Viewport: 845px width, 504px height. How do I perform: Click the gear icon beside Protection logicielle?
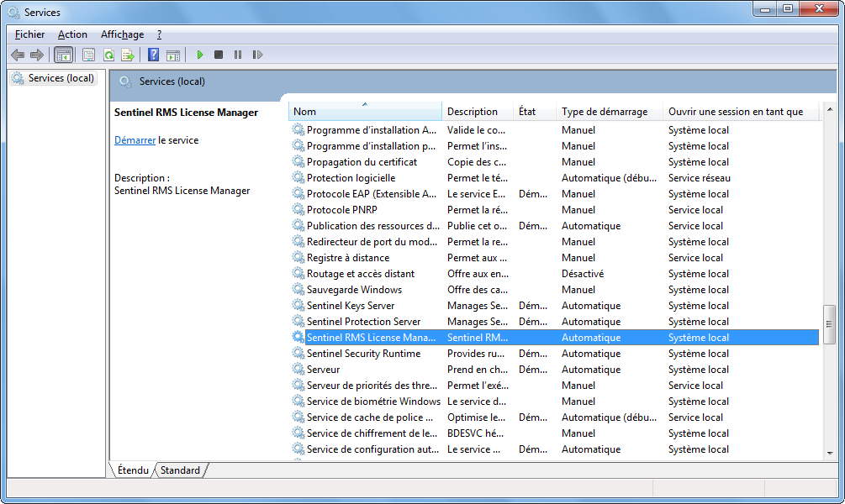tap(298, 178)
